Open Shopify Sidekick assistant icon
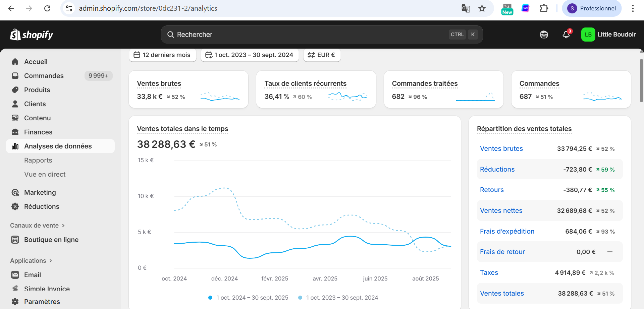644x309 pixels. pos(544,35)
